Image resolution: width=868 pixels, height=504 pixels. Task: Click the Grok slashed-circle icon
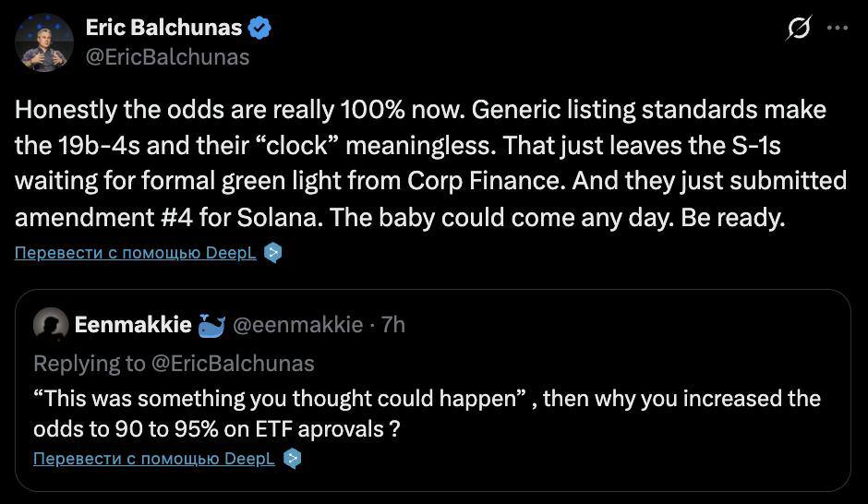[x=796, y=30]
